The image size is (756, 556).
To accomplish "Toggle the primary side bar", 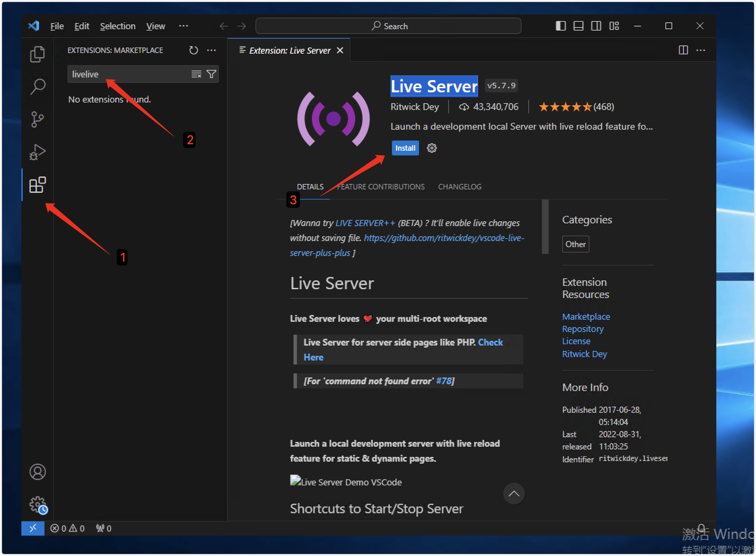I will [561, 26].
